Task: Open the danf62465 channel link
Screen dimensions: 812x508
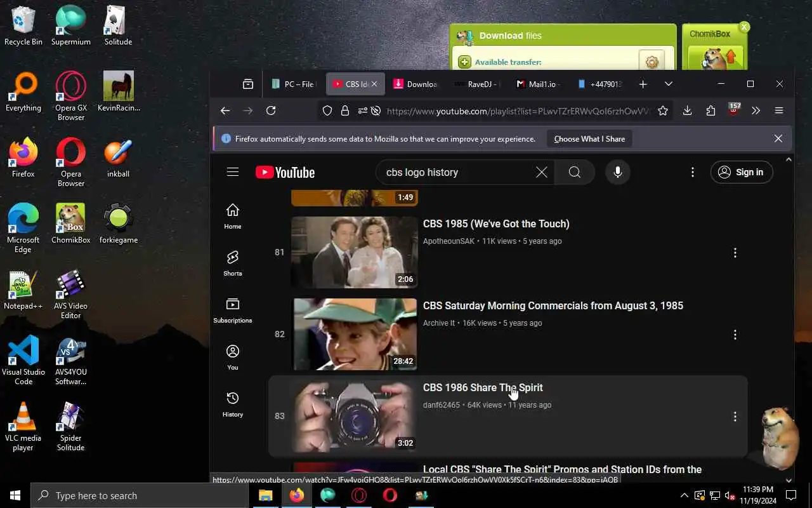Action: click(x=442, y=405)
